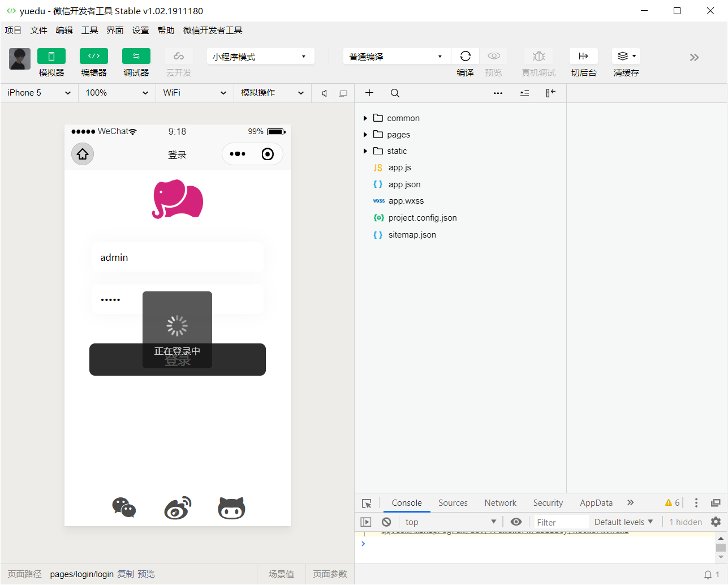Switch to the AppData tab
The width and height of the screenshot is (728, 585).
coord(596,503)
